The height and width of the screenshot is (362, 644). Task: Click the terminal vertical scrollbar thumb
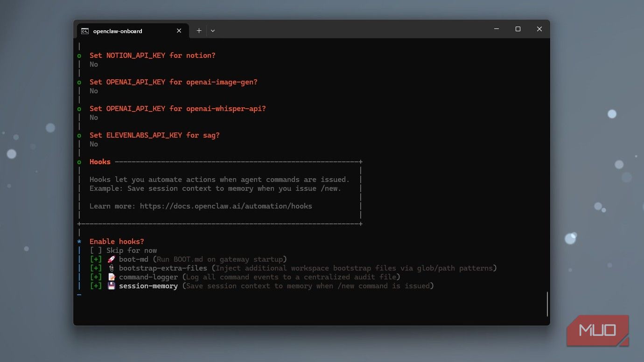point(547,304)
